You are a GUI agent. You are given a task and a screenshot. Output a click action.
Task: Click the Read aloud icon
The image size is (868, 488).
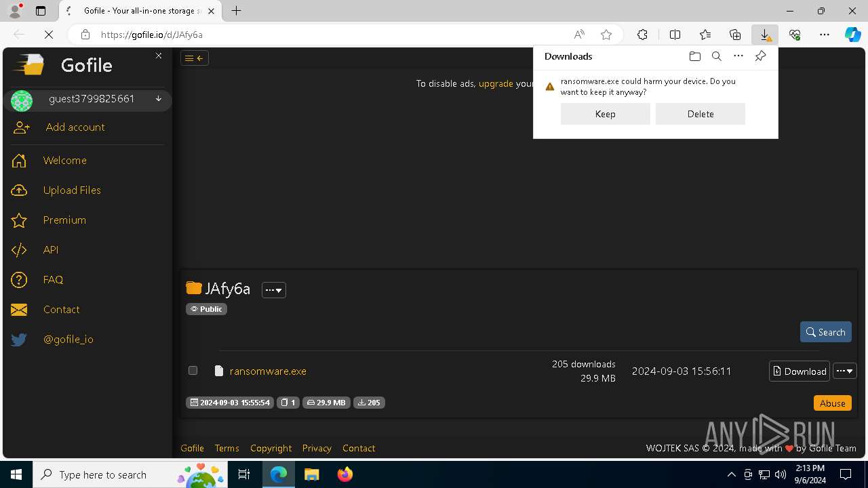(x=579, y=35)
